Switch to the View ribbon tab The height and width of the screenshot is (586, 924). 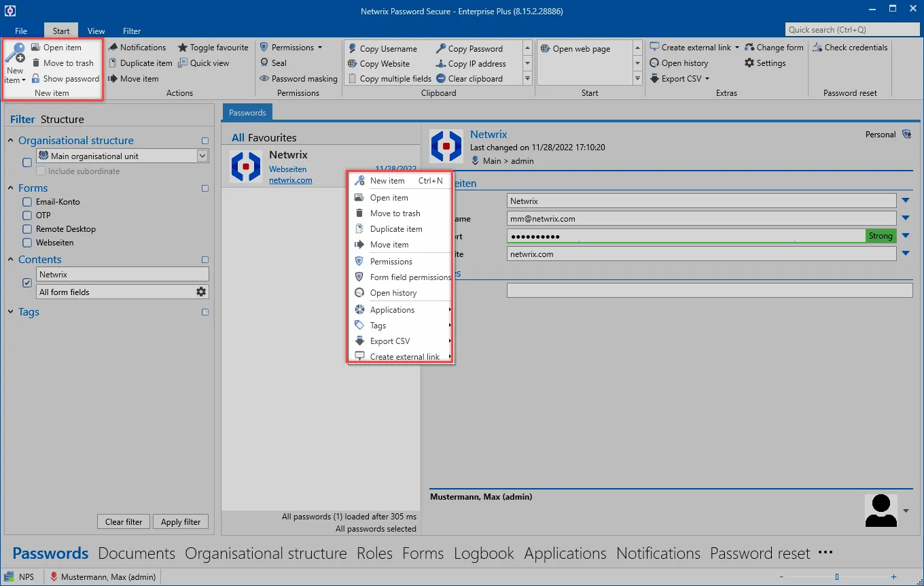96,31
